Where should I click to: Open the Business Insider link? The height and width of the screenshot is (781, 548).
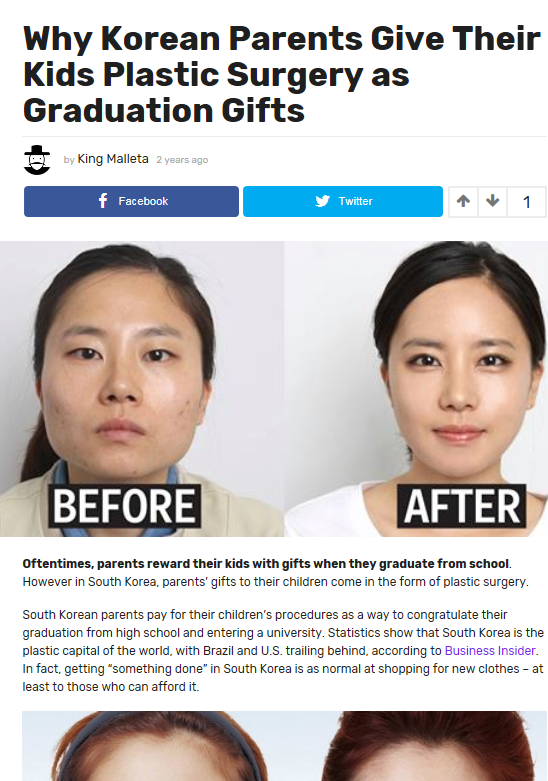490,651
